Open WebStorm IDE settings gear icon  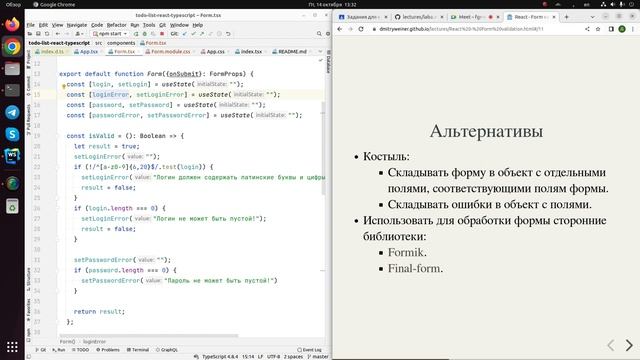(x=328, y=34)
